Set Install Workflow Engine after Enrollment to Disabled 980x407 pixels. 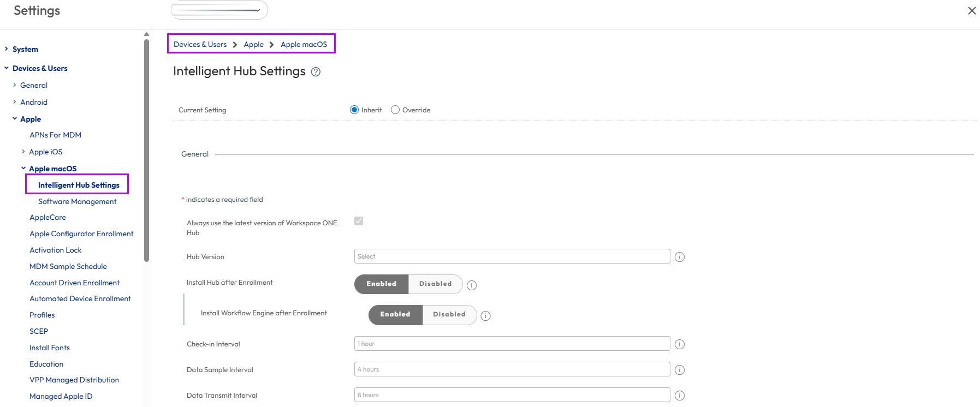[x=449, y=315]
